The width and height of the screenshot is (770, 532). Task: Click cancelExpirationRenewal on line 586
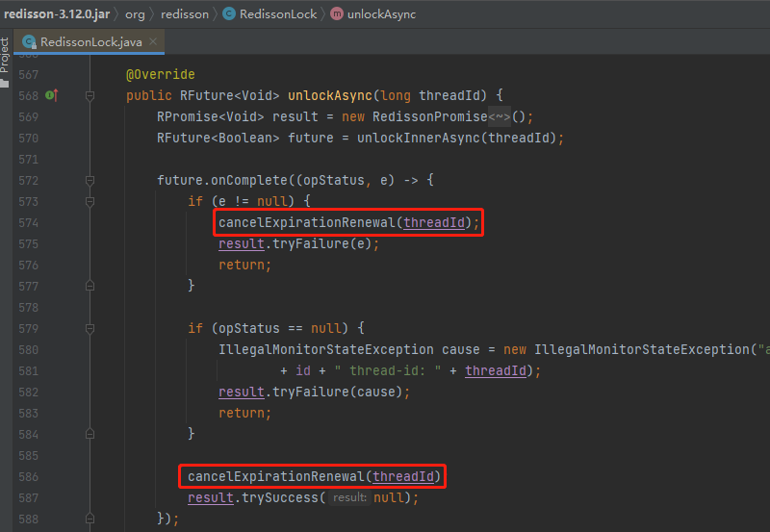[276, 476]
